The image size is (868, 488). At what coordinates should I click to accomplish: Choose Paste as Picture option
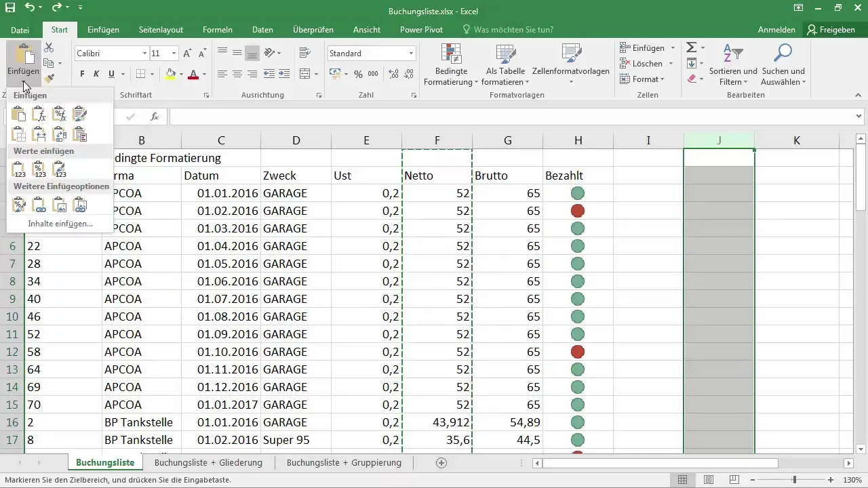pyautogui.click(x=60, y=205)
